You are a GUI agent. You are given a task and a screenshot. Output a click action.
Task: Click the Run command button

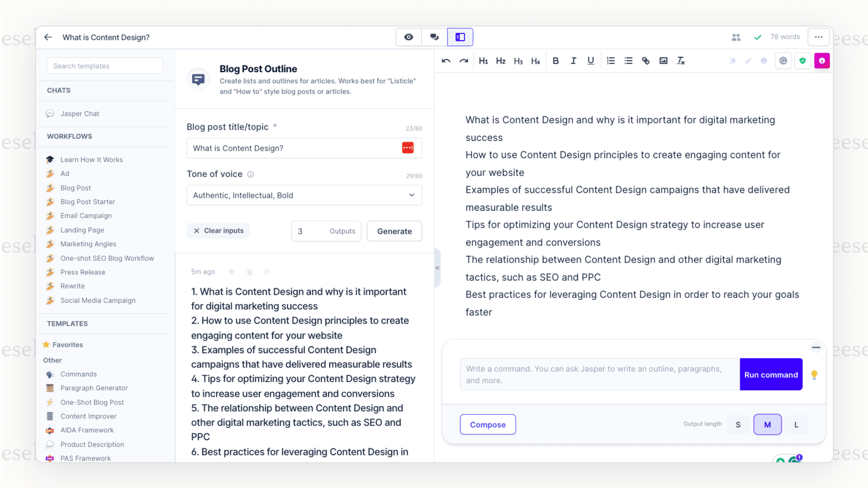771,374
